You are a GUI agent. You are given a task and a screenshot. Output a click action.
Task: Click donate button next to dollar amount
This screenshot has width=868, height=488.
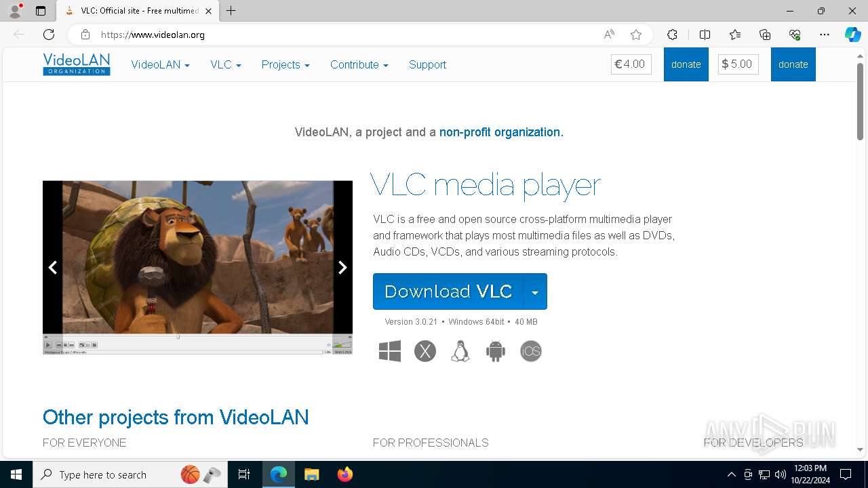tap(793, 64)
